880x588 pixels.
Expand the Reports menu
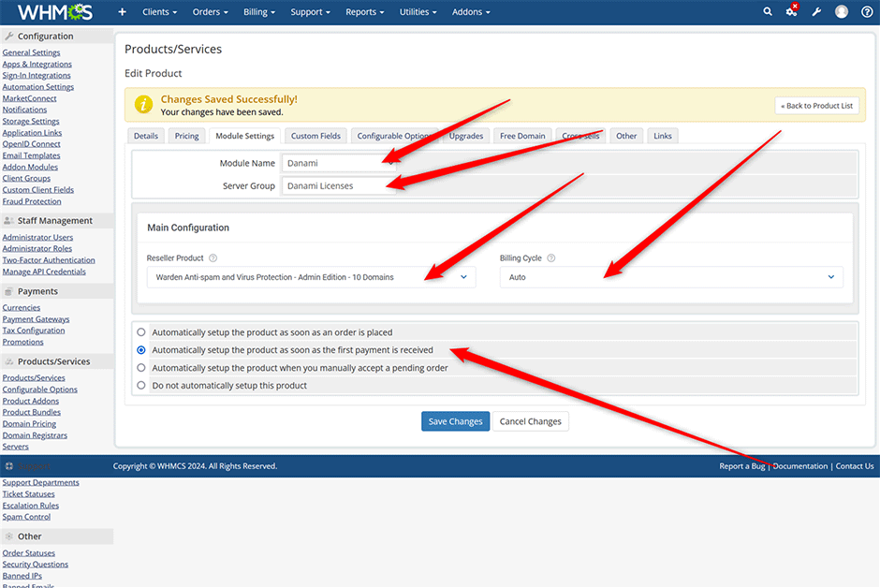[365, 12]
